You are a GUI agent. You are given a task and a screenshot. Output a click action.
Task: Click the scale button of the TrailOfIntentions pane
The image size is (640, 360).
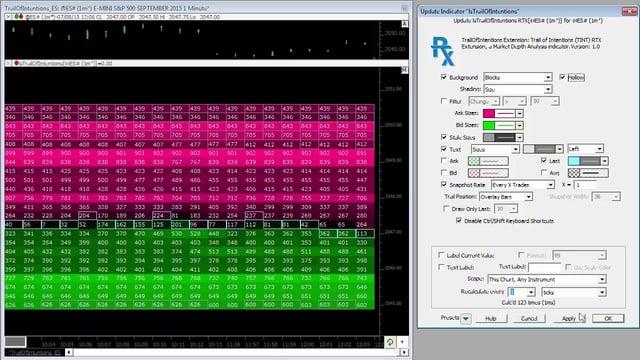(x=404, y=70)
